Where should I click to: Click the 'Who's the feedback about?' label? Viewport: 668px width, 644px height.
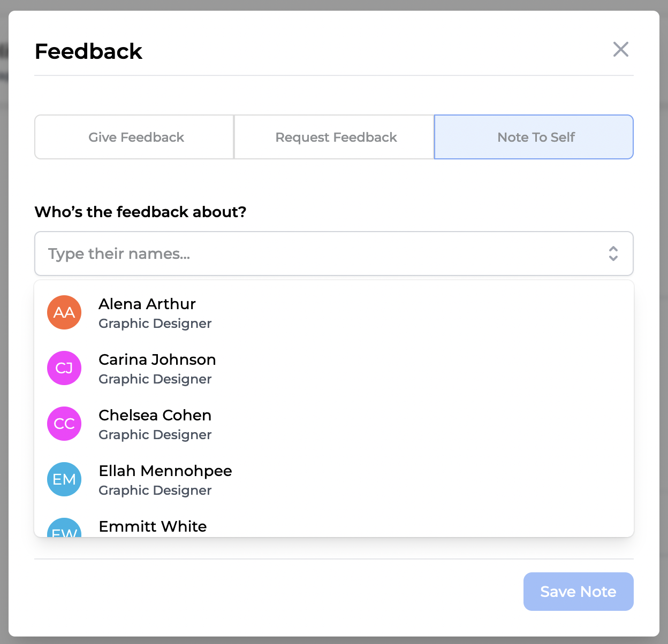140,212
